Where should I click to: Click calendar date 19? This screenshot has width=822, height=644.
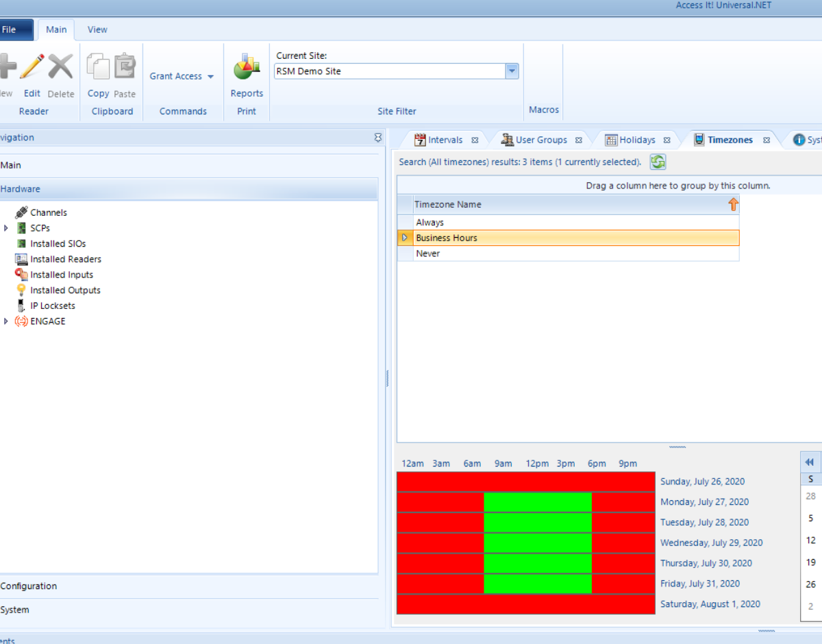coord(811,562)
